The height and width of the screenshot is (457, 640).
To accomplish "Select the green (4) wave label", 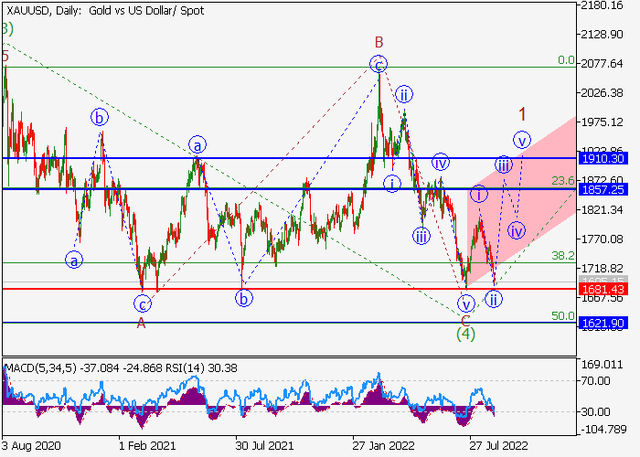I will 466,335.
